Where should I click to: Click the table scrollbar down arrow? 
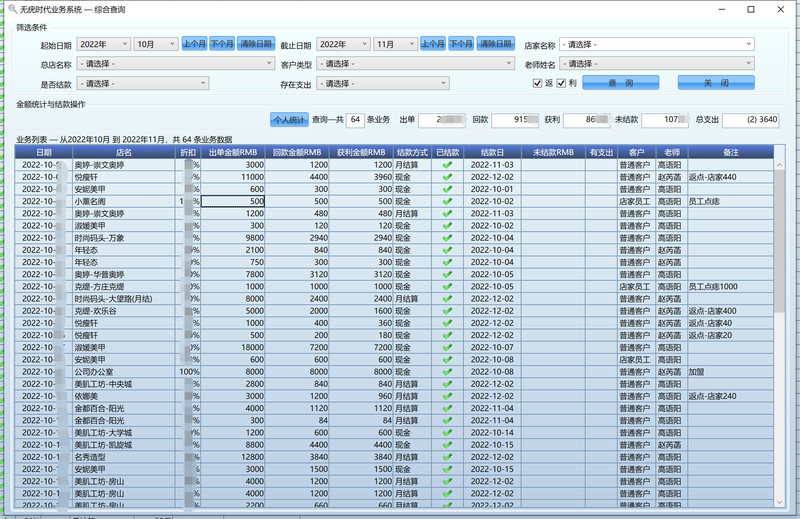[779, 502]
